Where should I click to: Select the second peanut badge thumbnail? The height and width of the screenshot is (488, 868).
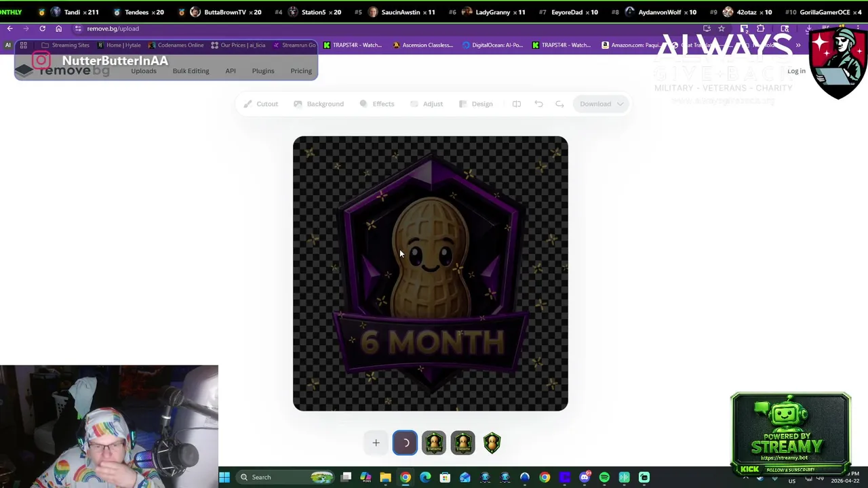pos(434,443)
